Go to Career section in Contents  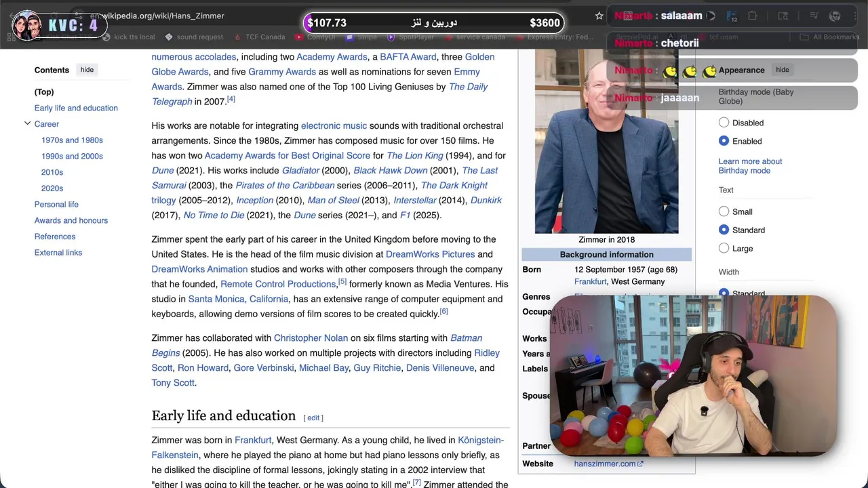click(47, 124)
